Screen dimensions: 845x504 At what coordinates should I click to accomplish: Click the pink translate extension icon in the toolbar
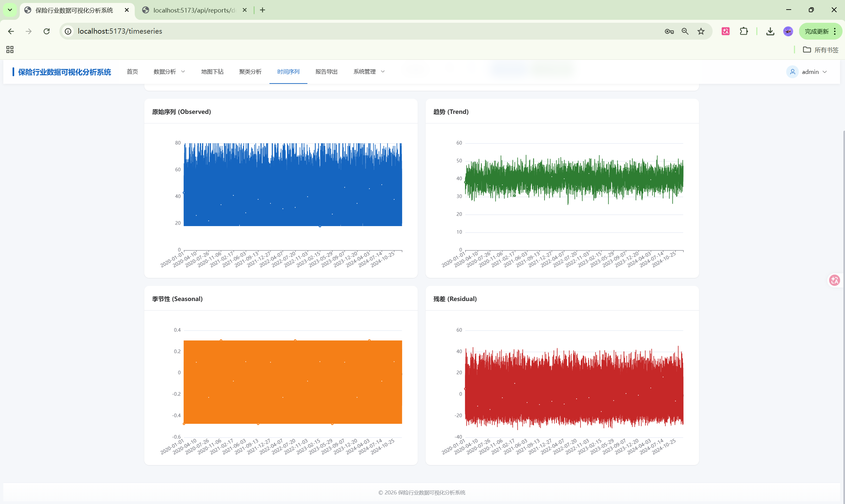click(725, 31)
